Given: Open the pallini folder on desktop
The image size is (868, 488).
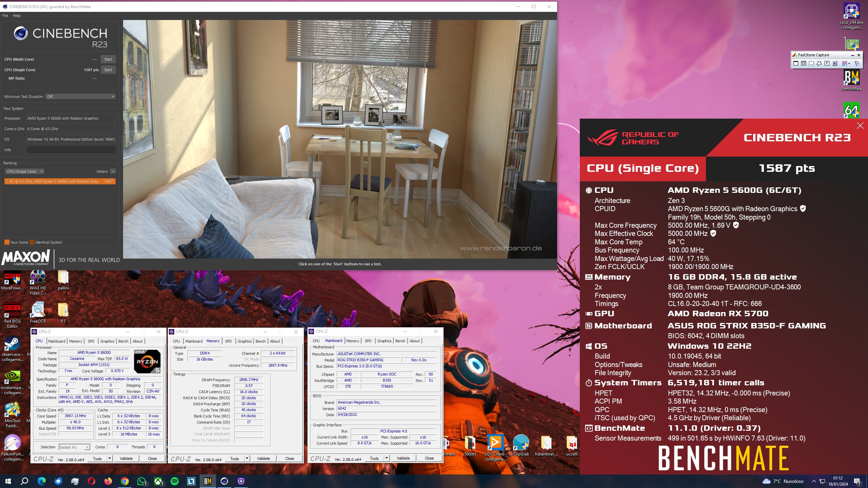Looking at the screenshot, I should coord(63,280).
